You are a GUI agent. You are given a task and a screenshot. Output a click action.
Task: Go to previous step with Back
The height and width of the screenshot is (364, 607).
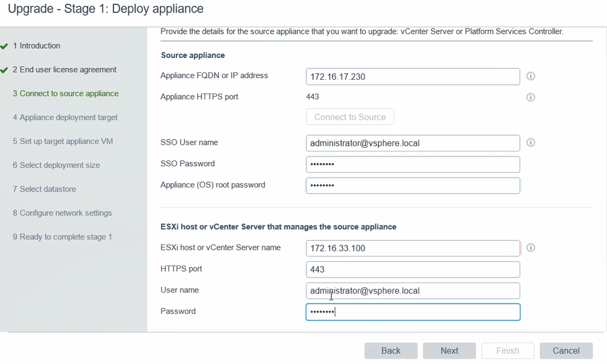[x=391, y=351]
